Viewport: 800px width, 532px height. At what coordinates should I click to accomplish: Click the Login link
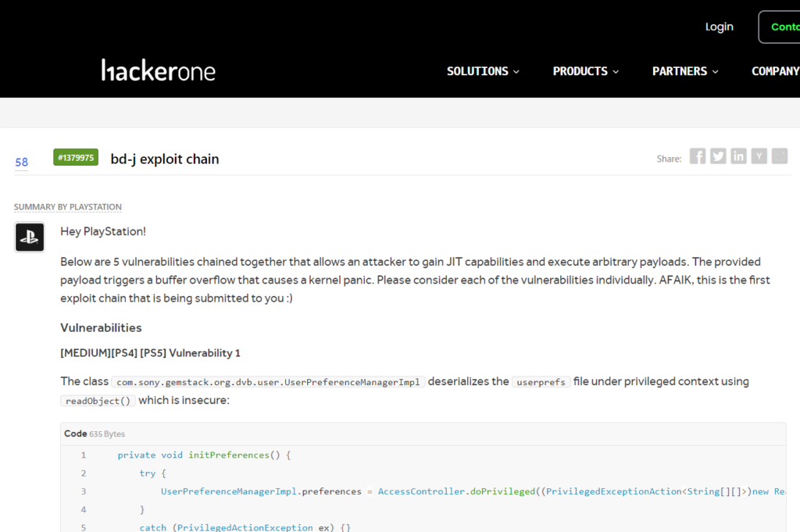pos(719,27)
